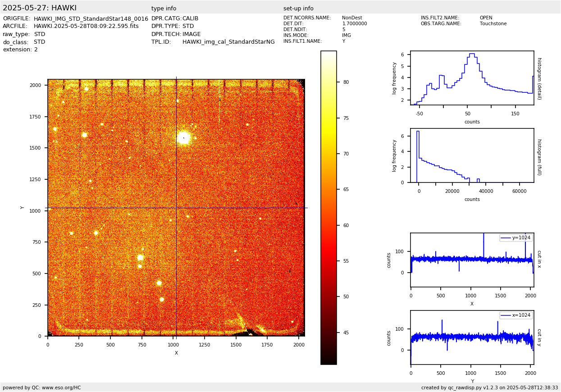Click the brightest saturated star in the detector image

(183, 138)
